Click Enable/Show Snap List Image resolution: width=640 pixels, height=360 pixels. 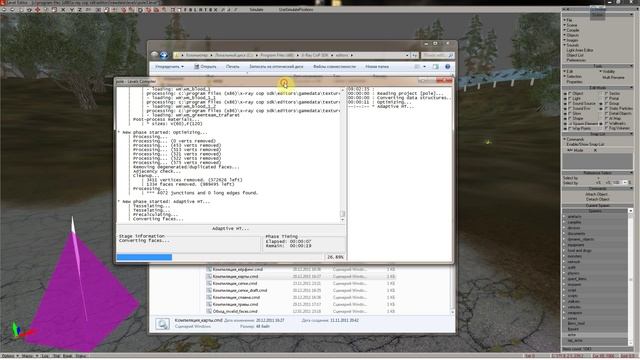point(585,144)
